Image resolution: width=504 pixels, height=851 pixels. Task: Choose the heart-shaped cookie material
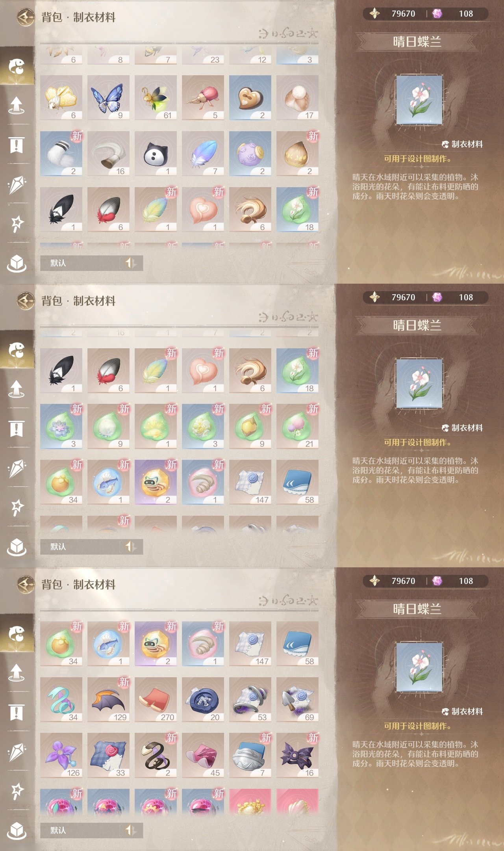click(250, 98)
